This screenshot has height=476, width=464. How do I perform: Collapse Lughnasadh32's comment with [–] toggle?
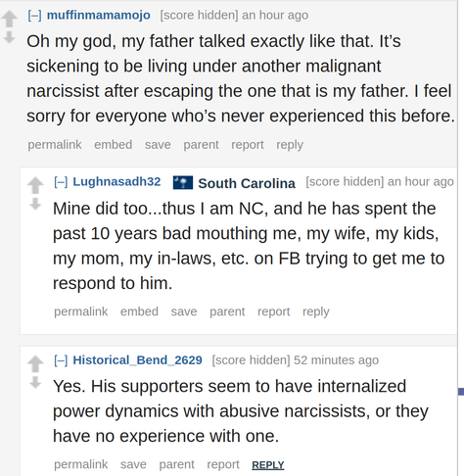[61, 182]
